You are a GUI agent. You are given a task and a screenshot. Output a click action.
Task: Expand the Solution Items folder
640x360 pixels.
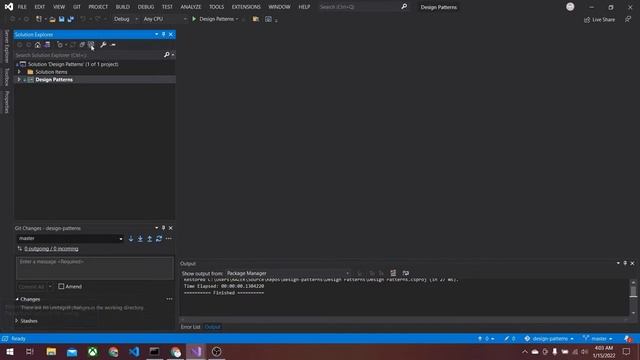[x=19, y=72]
